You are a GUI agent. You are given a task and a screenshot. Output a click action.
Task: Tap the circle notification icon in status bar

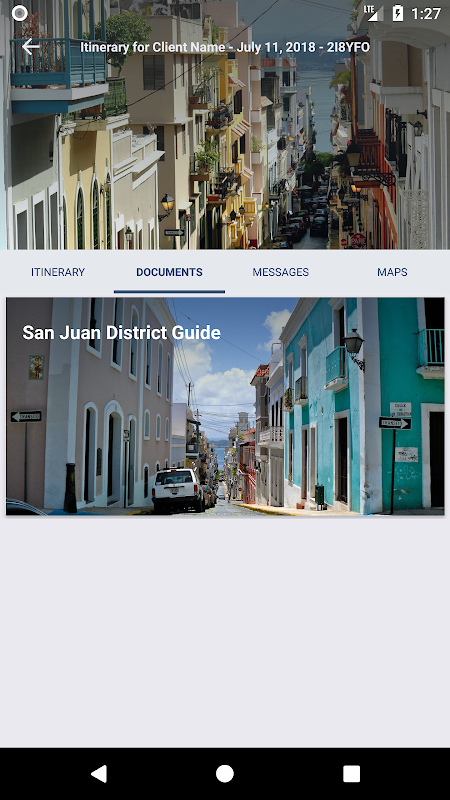point(19,13)
